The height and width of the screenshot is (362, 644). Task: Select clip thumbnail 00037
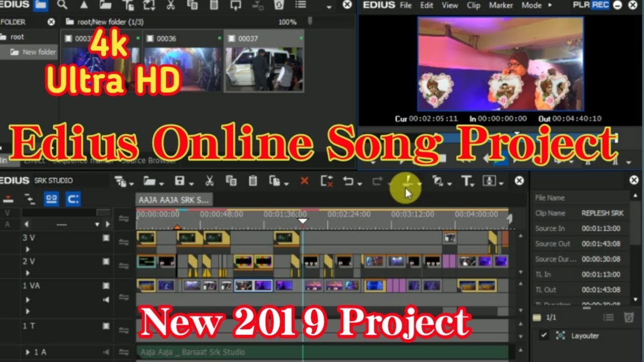pyautogui.click(x=265, y=62)
